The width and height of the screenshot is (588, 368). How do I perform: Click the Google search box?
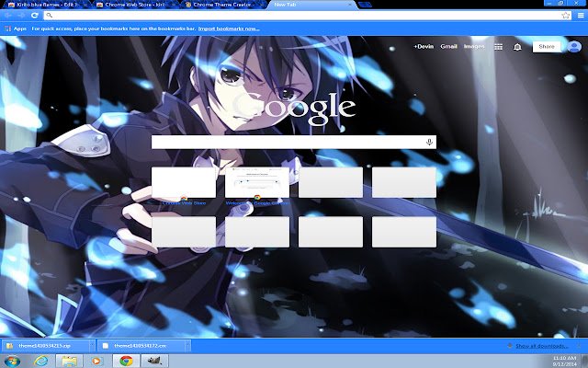click(294, 143)
